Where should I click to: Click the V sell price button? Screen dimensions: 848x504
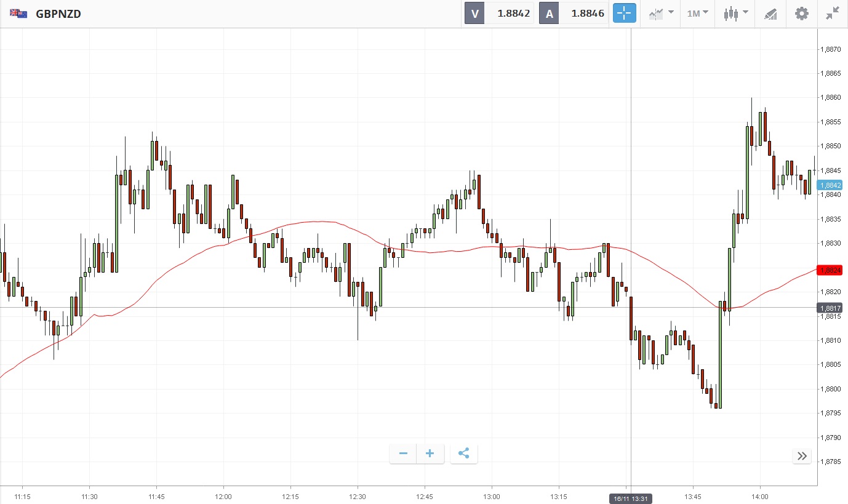(474, 14)
